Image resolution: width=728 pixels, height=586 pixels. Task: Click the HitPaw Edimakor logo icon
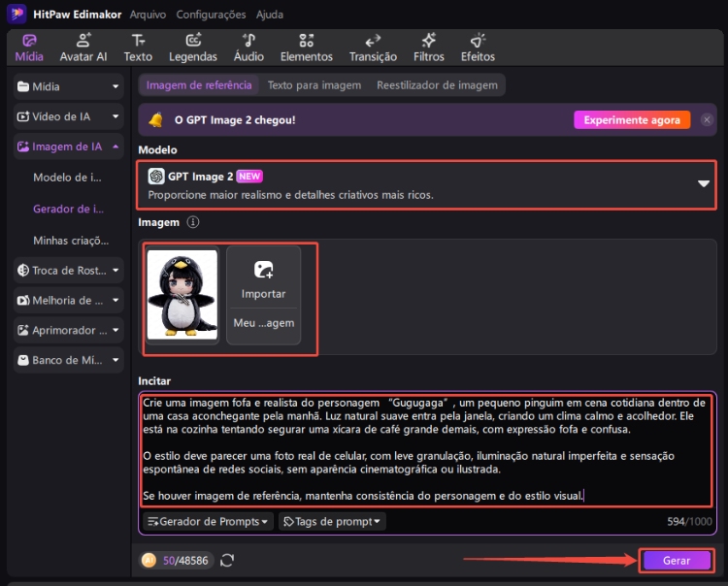(17, 14)
